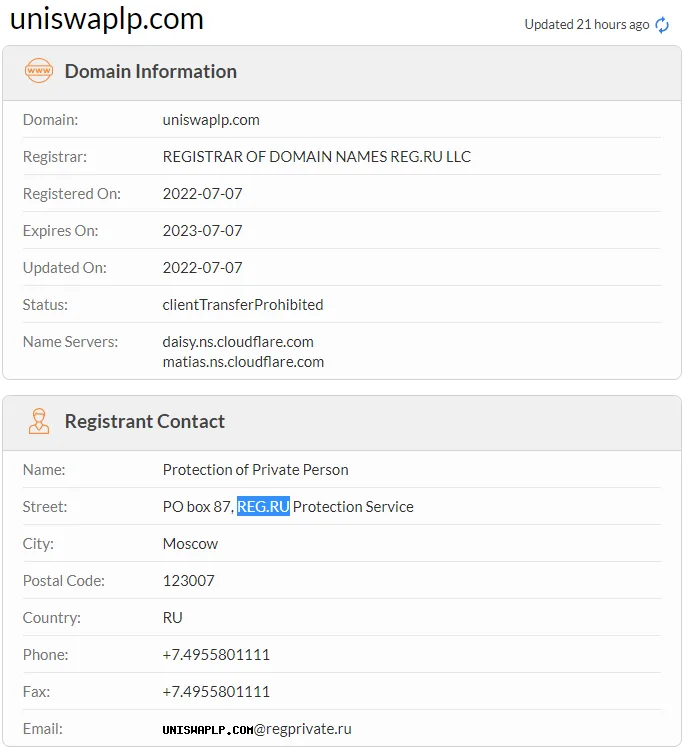
Task: Click the 'Street:' field label
Action: (45, 507)
